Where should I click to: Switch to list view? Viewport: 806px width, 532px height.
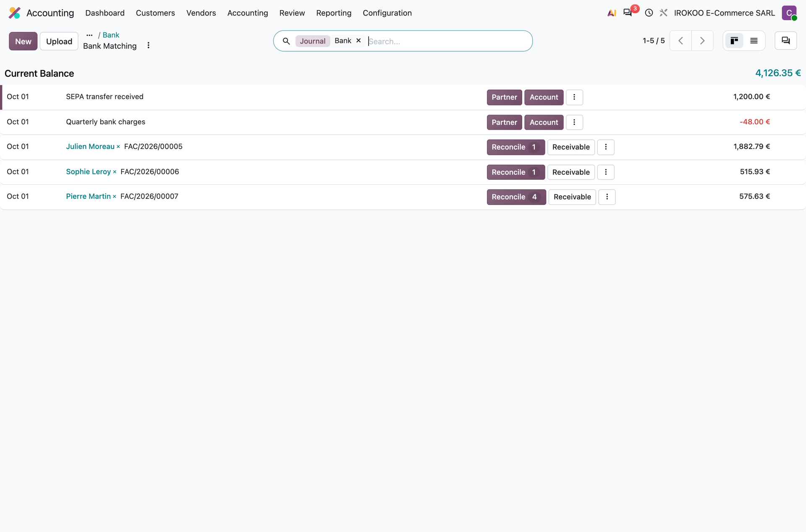[x=754, y=41]
